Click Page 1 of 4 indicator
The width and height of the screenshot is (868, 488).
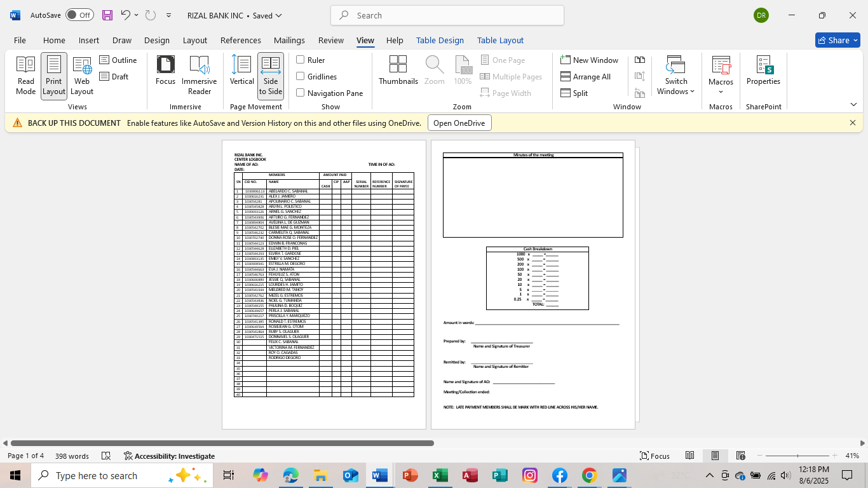(25, 456)
